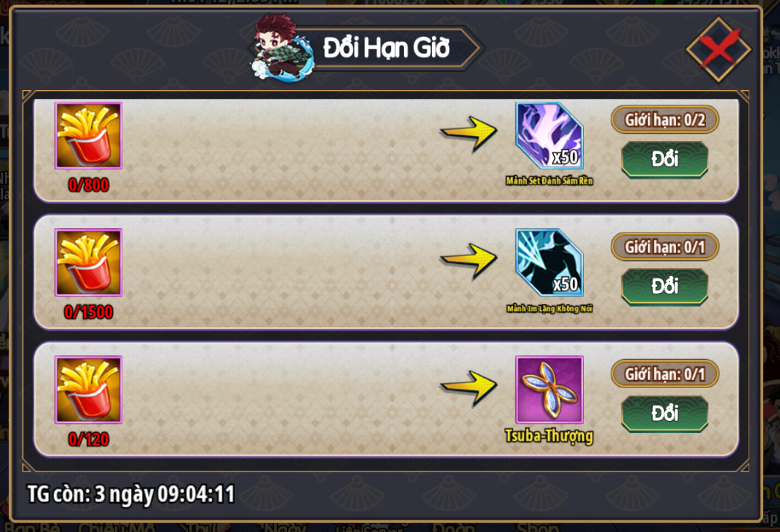Click Giới hạn: 0/1 label in Tsuba-Thượng row
780x532 pixels.
[x=664, y=374]
